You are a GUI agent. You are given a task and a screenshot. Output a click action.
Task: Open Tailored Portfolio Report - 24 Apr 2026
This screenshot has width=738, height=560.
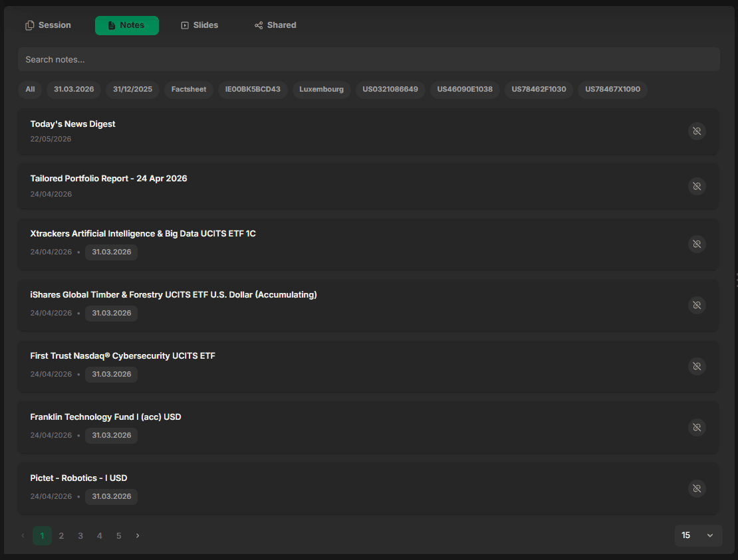click(x=368, y=186)
